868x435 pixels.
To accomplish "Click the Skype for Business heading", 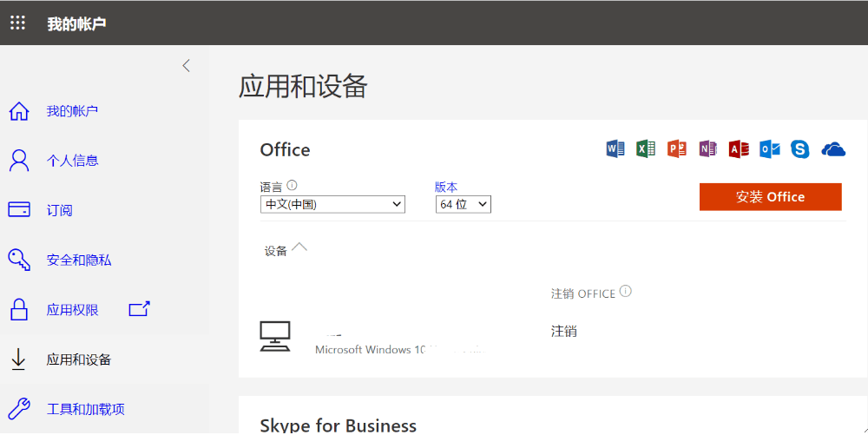I will pos(339,425).
